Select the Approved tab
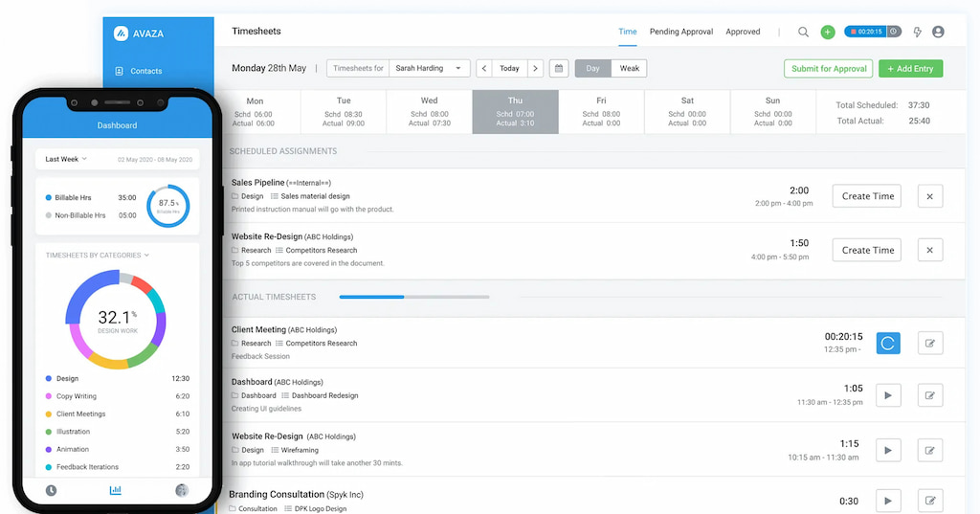This screenshot has height=514, width=980. point(743,32)
